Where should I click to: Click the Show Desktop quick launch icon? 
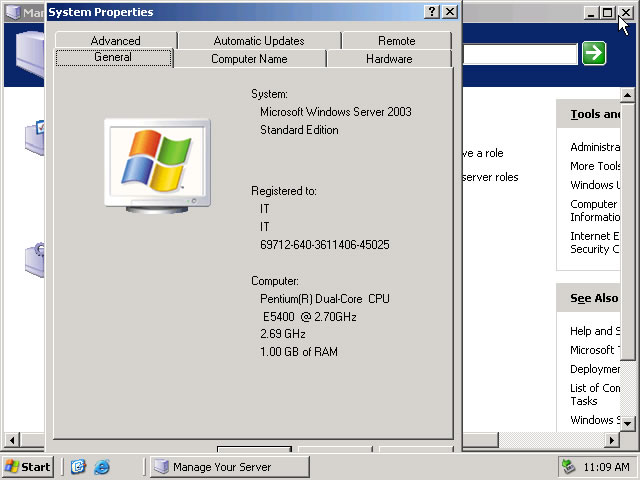click(78, 467)
